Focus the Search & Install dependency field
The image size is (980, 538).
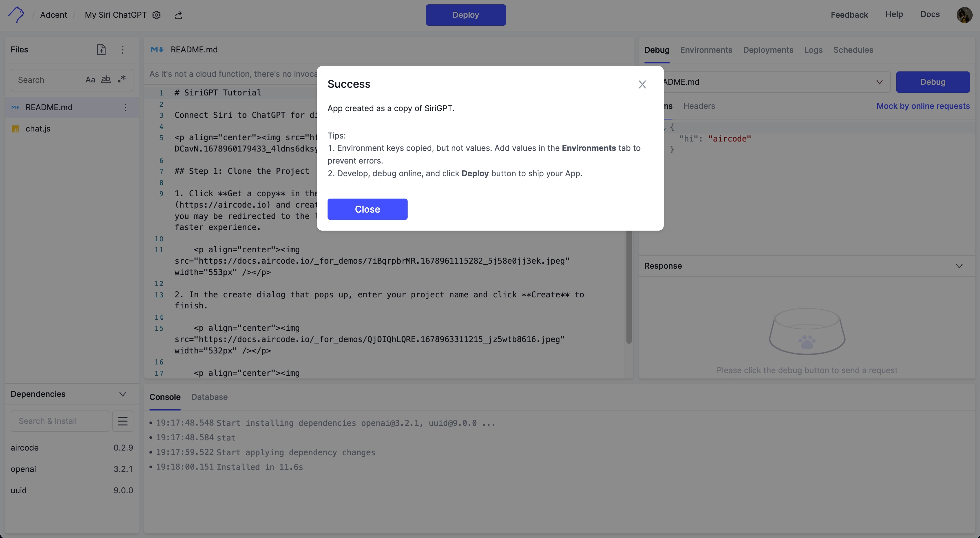(x=60, y=421)
